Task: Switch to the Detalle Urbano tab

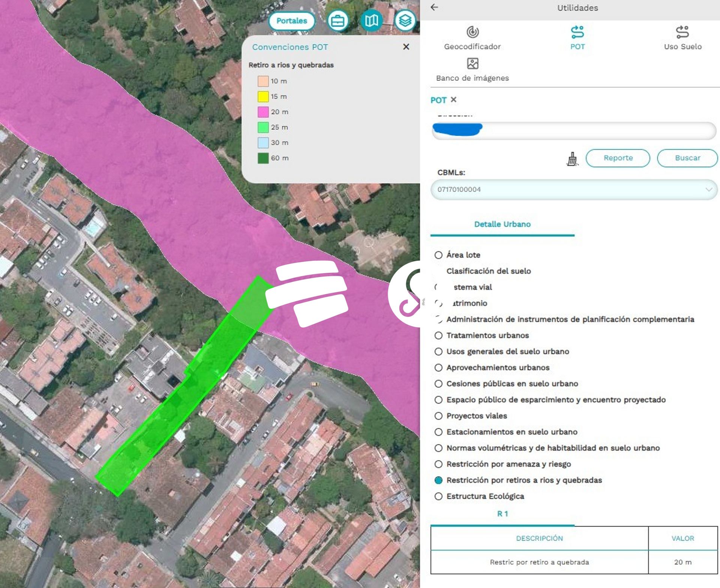Action: pyautogui.click(x=502, y=224)
